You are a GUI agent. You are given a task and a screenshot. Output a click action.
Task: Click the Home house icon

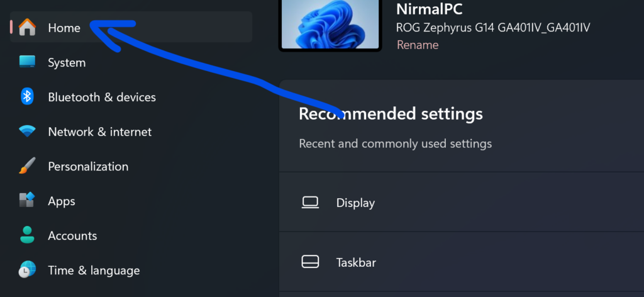[x=27, y=28]
